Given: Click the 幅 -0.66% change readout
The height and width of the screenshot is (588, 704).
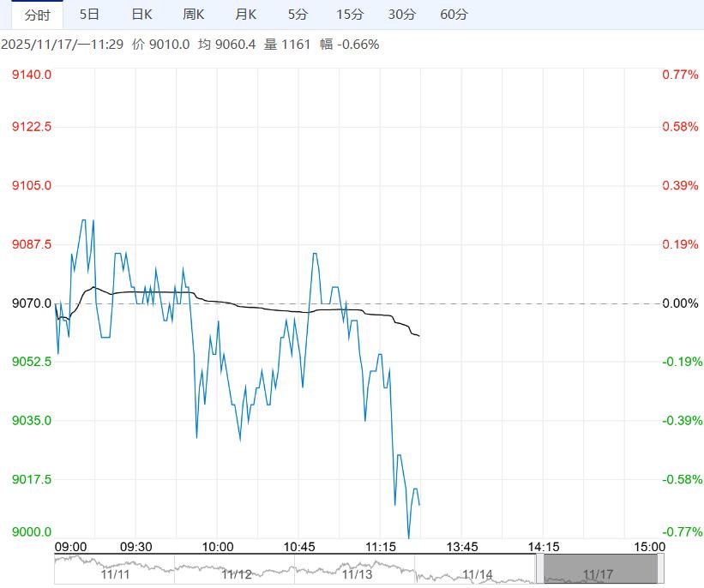Looking at the screenshot, I should click(349, 45).
